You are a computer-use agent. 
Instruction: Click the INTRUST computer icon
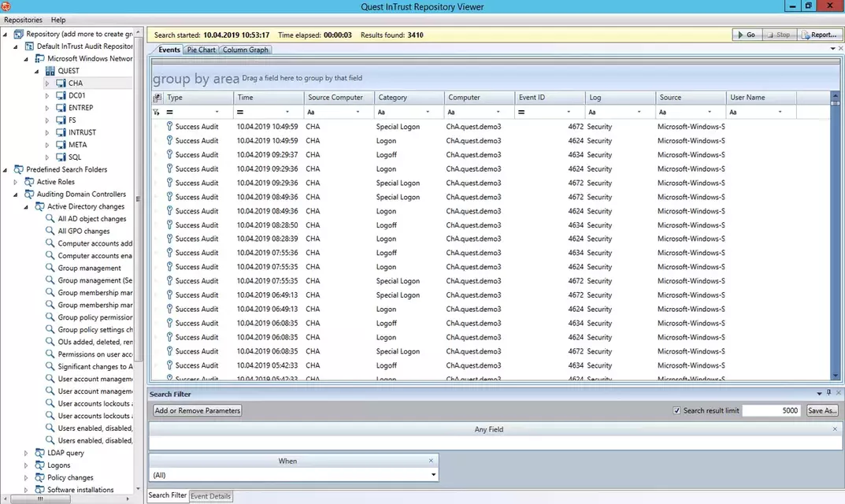[61, 132]
